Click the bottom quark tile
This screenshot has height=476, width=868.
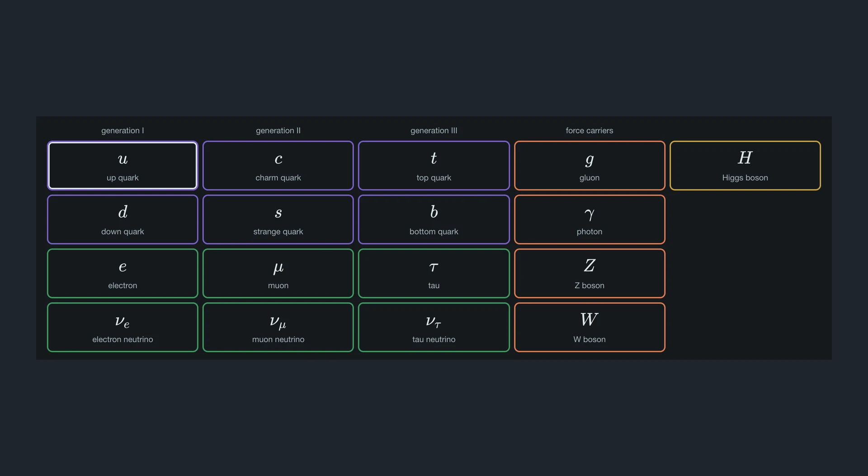tap(434, 219)
